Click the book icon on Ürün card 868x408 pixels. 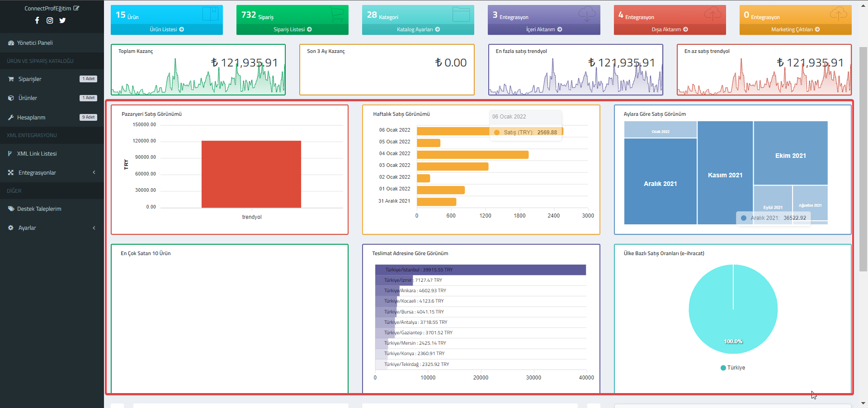(210, 14)
